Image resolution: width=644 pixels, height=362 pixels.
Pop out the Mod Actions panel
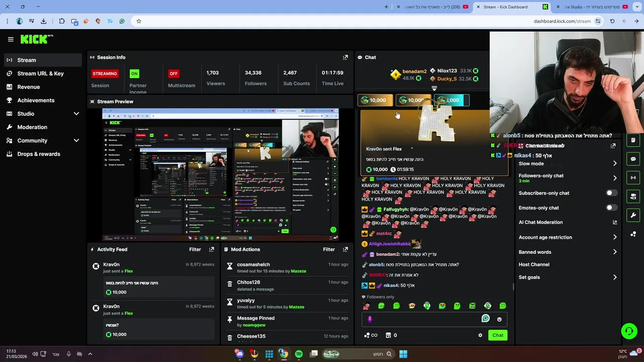click(345, 249)
